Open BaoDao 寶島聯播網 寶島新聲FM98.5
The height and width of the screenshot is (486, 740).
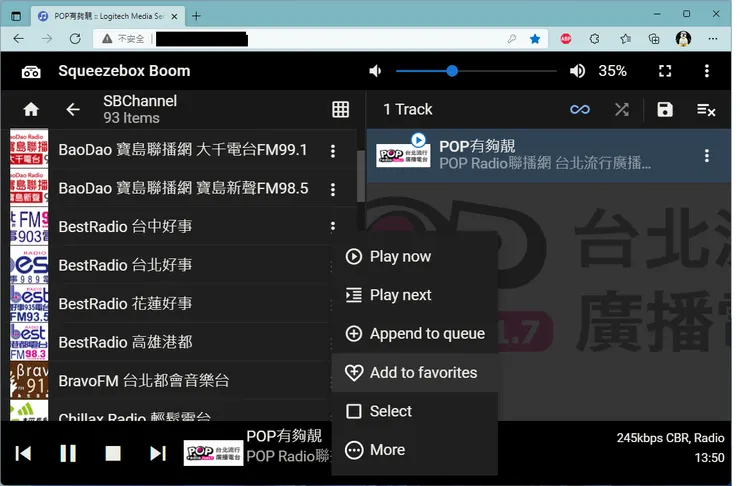[183, 188]
